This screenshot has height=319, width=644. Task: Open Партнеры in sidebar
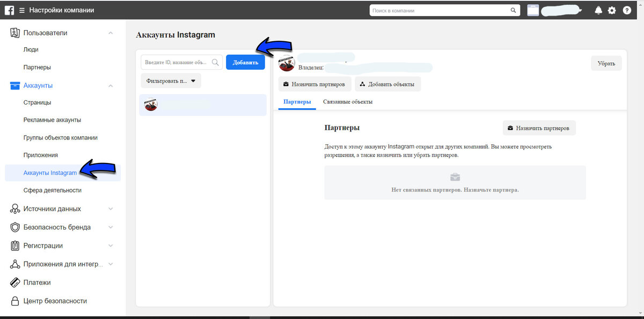(x=37, y=68)
